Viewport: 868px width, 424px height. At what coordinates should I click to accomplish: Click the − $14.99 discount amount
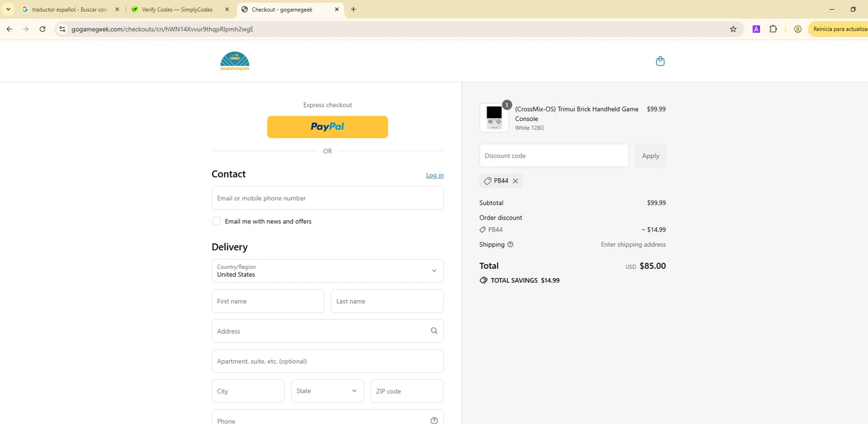(654, 229)
